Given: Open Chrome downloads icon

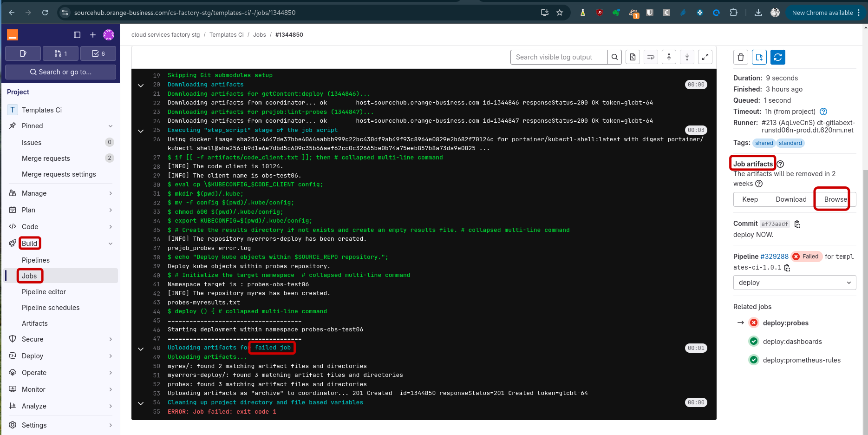Looking at the screenshot, I should (758, 13).
